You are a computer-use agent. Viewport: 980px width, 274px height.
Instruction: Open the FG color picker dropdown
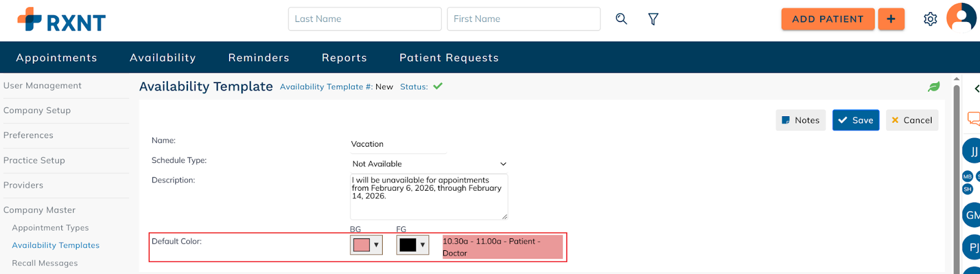[x=412, y=245]
